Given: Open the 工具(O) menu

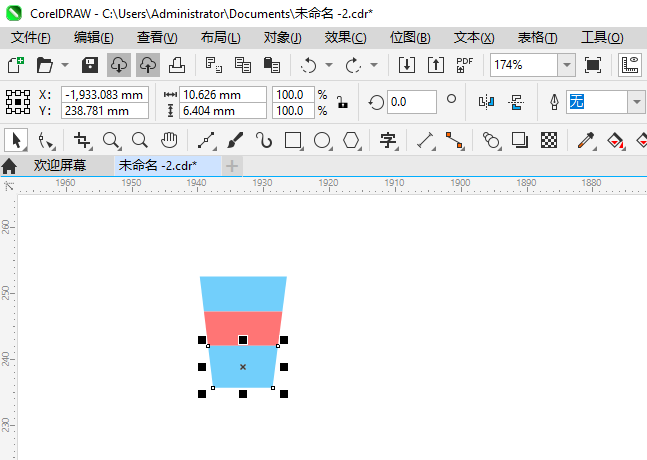Looking at the screenshot, I should pyautogui.click(x=602, y=38).
